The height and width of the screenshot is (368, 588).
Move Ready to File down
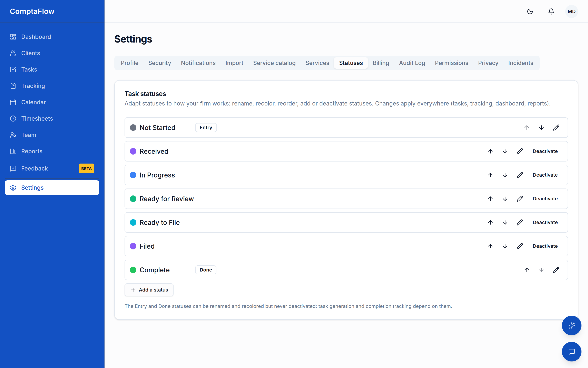(x=505, y=222)
